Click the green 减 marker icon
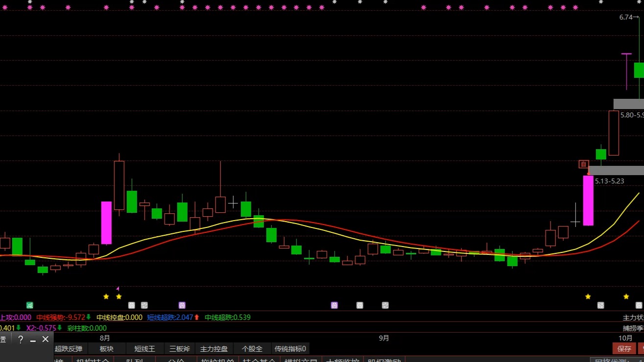 [x=30, y=305]
